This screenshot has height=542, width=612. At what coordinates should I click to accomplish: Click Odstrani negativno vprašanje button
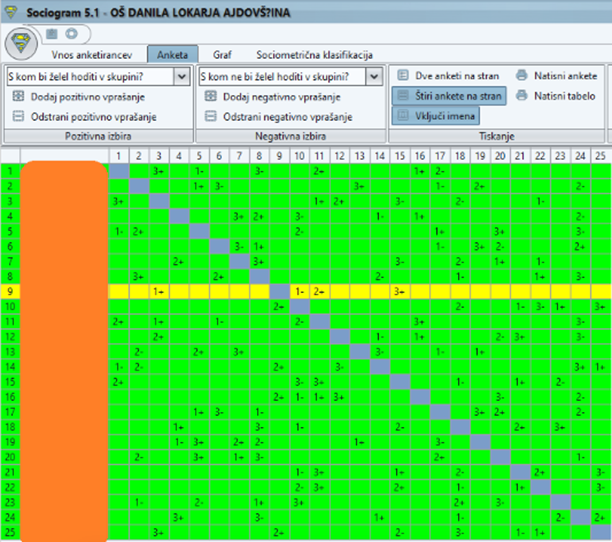coord(279,117)
